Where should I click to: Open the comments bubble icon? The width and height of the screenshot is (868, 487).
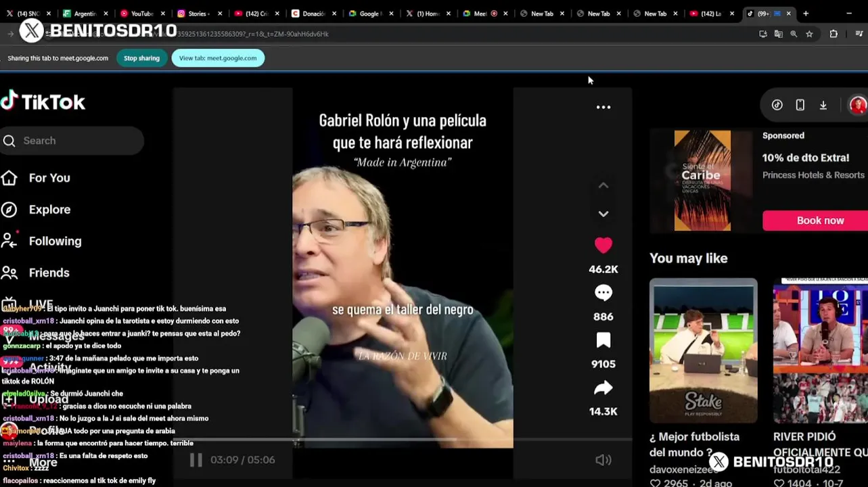point(603,293)
